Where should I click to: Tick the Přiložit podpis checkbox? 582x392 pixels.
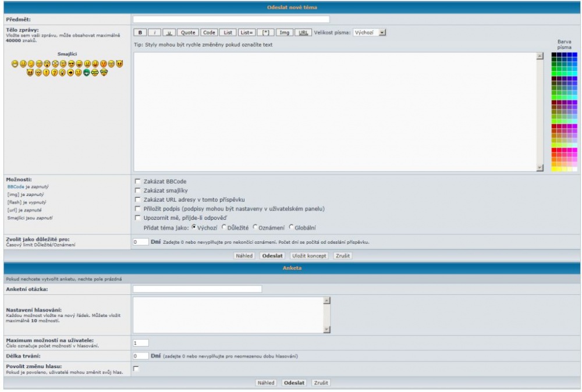tap(138, 208)
